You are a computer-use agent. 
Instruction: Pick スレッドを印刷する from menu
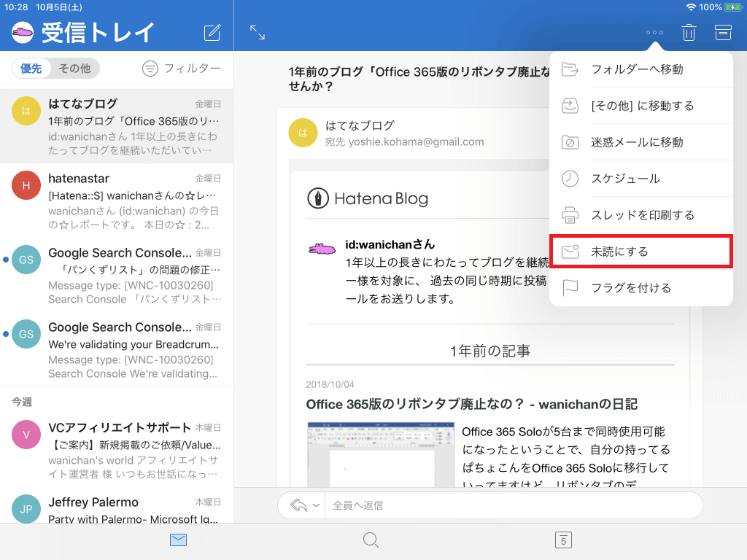(640, 215)
